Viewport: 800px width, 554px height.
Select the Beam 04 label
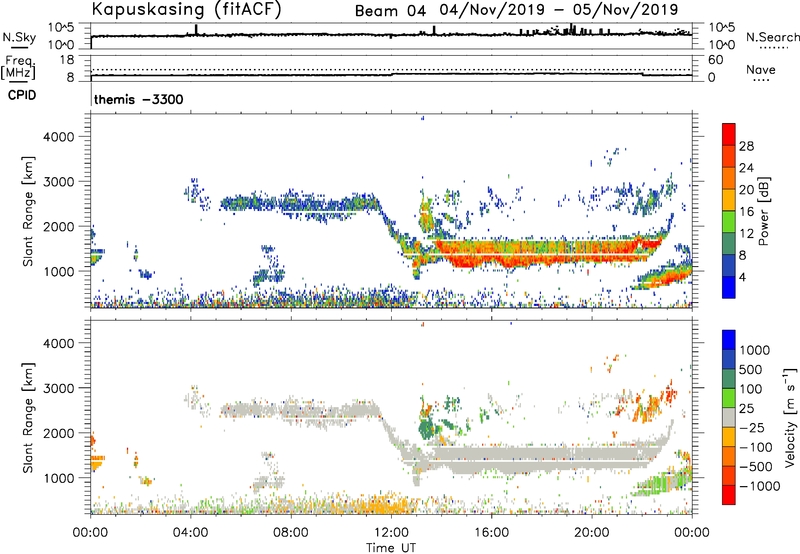[390, 11]
